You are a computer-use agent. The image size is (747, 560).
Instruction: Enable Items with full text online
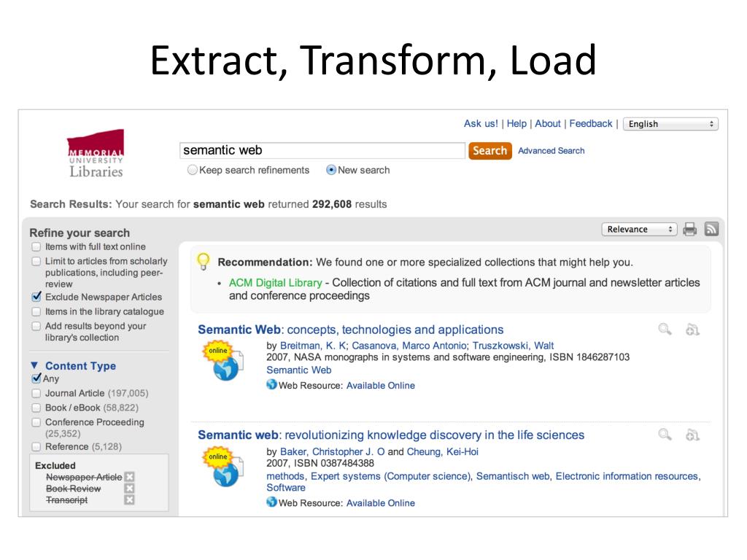tap(36, 246)
